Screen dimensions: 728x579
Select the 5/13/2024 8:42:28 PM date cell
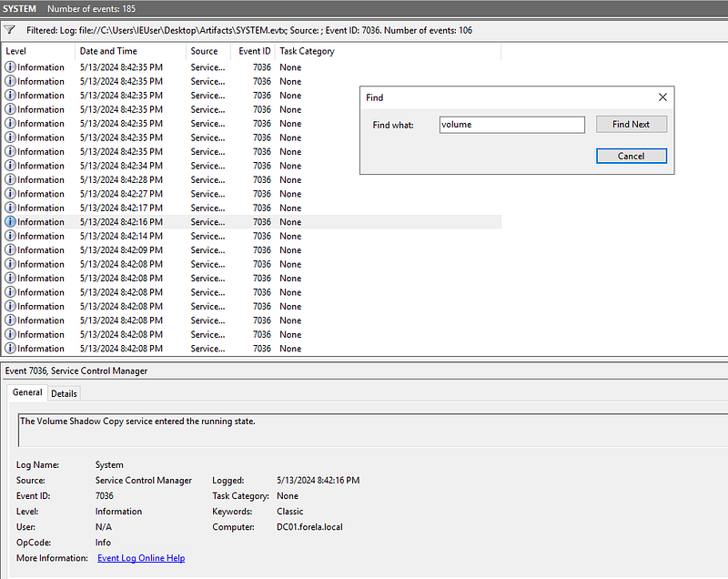click(x=121, y=179)
